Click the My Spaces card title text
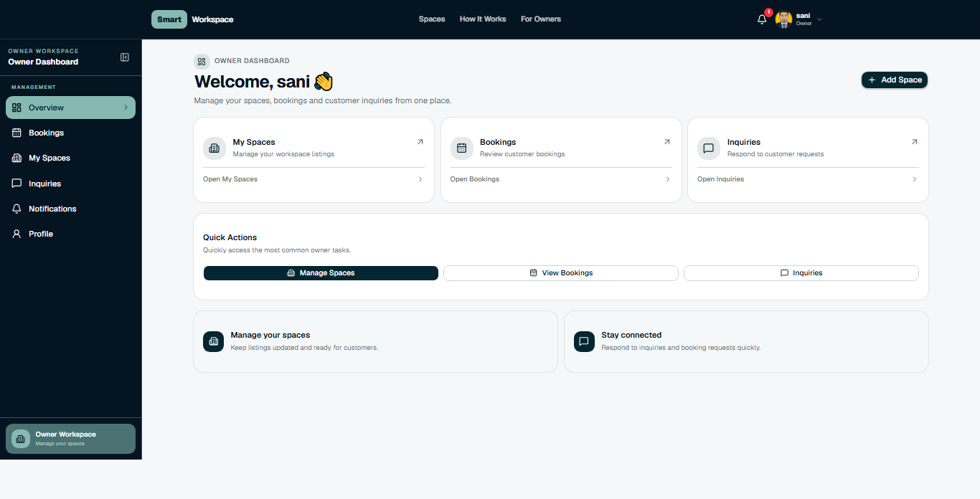Image resolution: width=980 pixels, height=499 pixels. [254, 142]
